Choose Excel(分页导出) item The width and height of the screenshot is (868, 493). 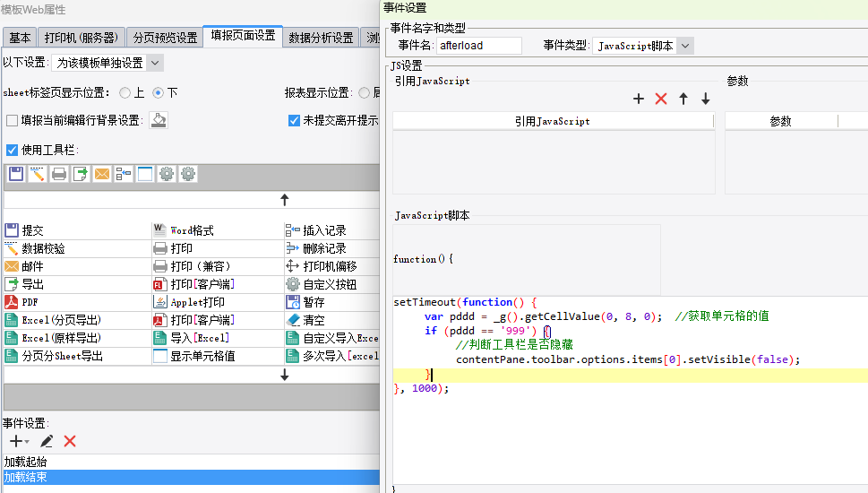coord(53,320)
